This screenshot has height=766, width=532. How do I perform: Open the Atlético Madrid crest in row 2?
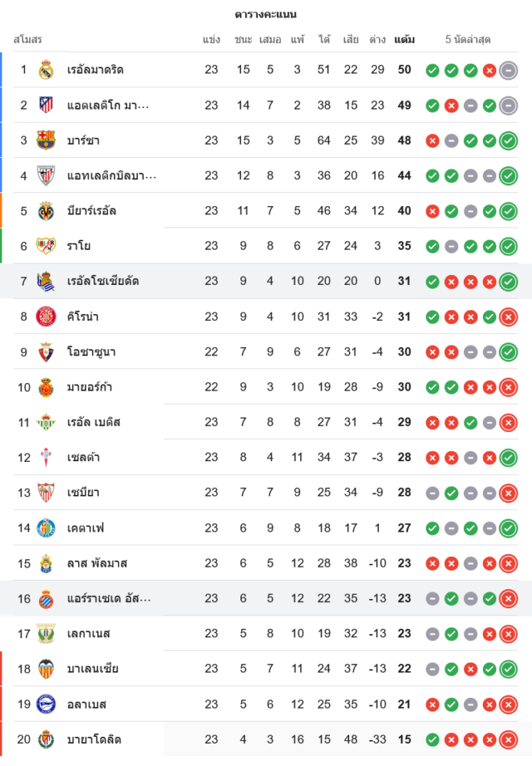(x=46, y=106)
